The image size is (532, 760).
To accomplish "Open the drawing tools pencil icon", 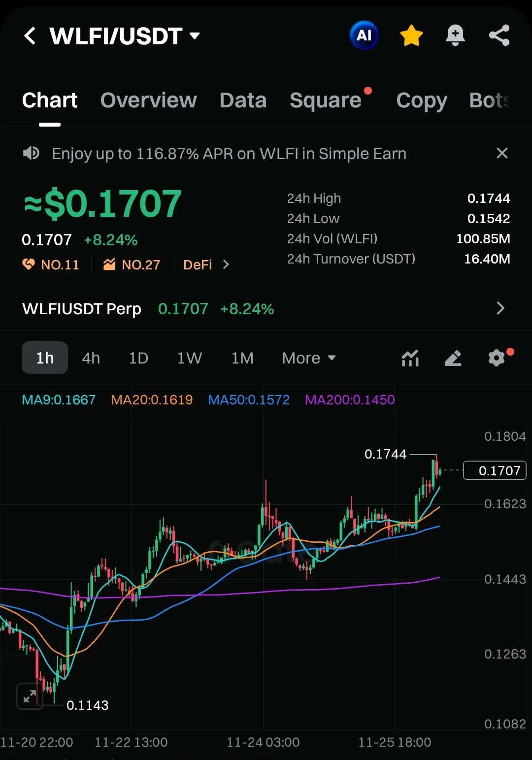I will 453,358.
